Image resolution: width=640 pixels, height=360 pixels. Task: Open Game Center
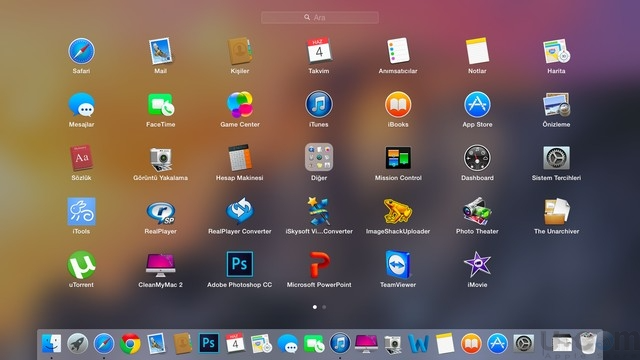(240, 104)
